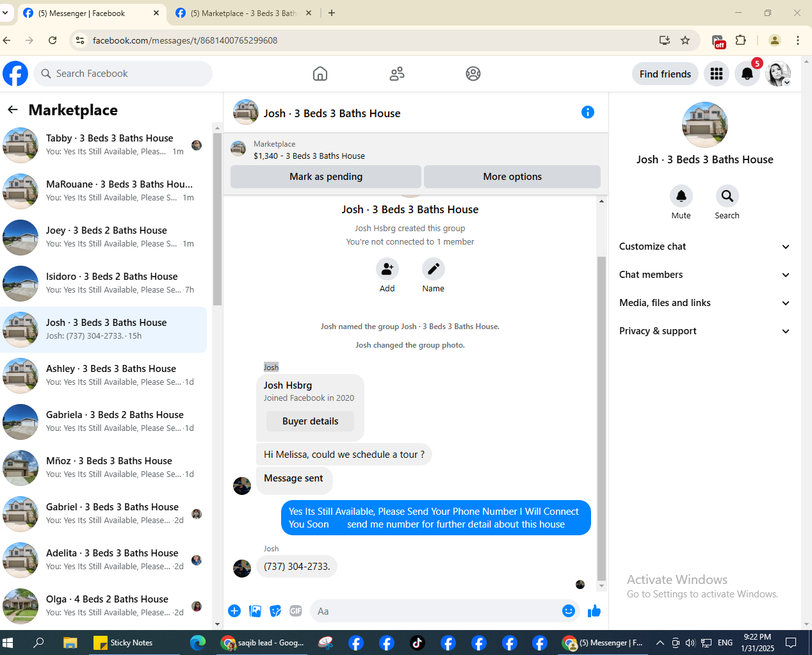Mute the Josh conversation bell
The width and height of the screenshot is (812, 655).
[681, 196]
